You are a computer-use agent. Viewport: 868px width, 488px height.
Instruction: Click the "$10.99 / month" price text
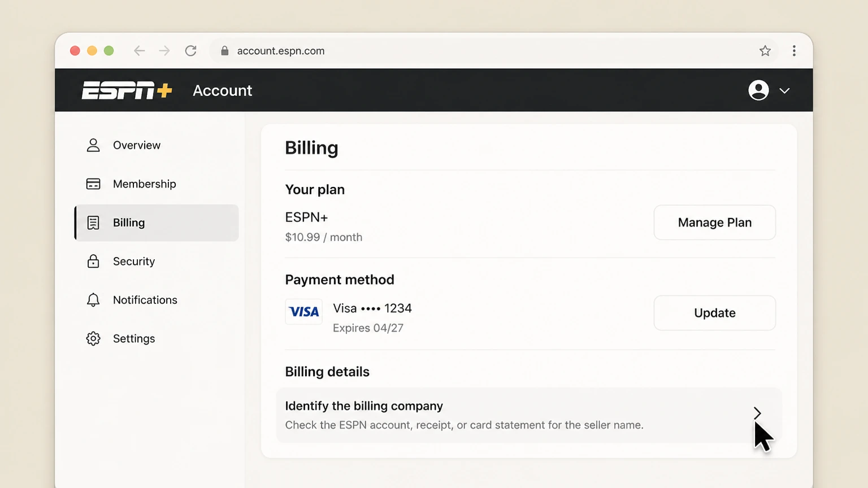coord(324,237)
